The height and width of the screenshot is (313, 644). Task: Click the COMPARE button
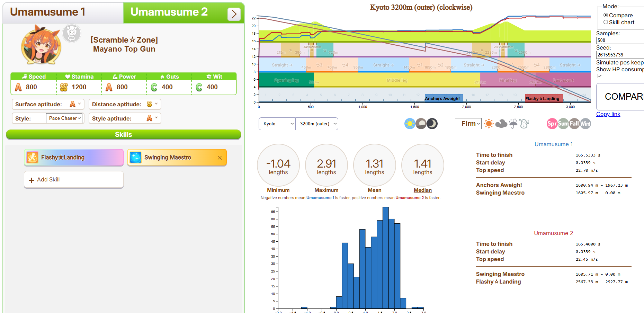pyautogui.click(x=620, y=97)
